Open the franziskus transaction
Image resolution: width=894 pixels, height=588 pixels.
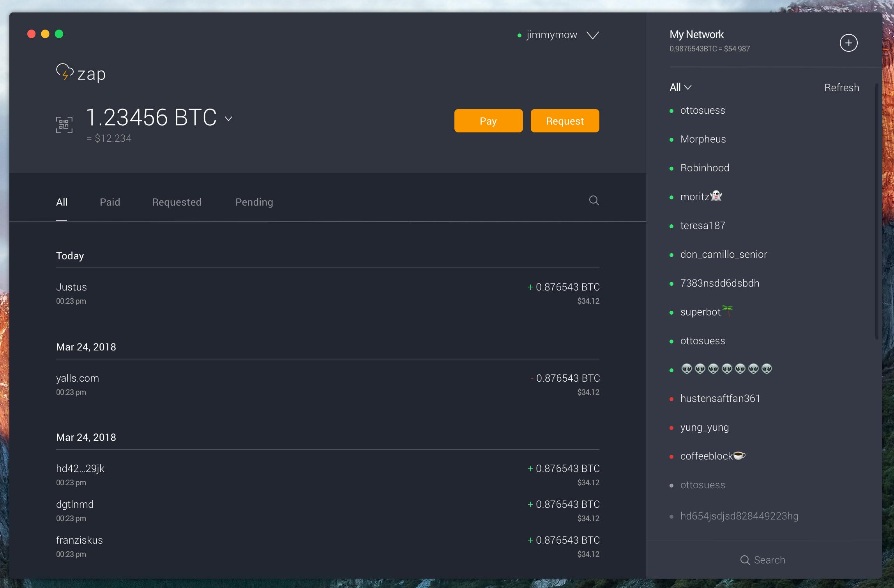pyautogui.click(x=327, y=546)
